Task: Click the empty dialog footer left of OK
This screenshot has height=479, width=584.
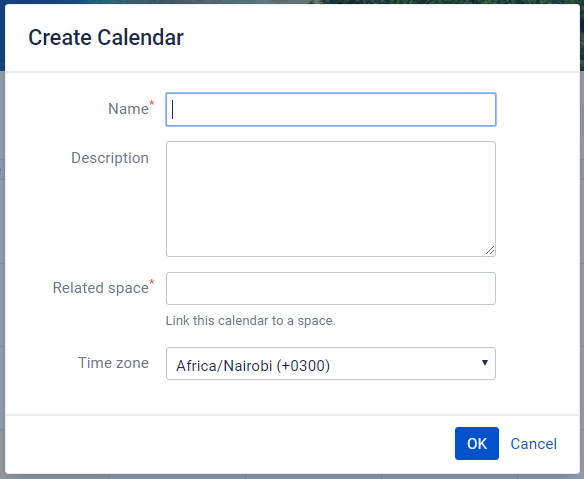Action: coord(223,443)
